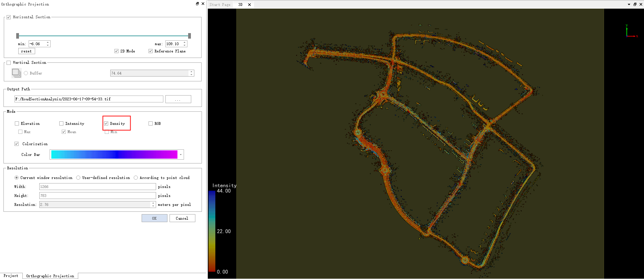Click the 22.00 intensity legend label

pos(224,231)
